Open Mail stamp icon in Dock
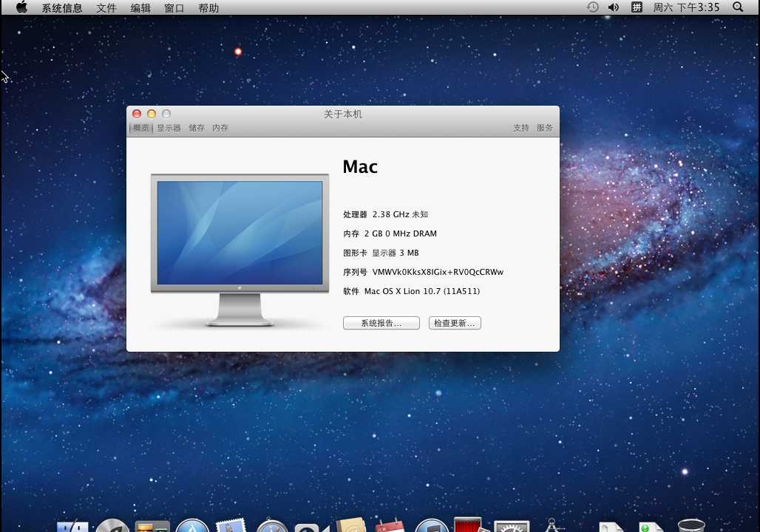Image resolution: width=760 pixels, height=532 pixels. pyautogui.click(x=231, y=525)
